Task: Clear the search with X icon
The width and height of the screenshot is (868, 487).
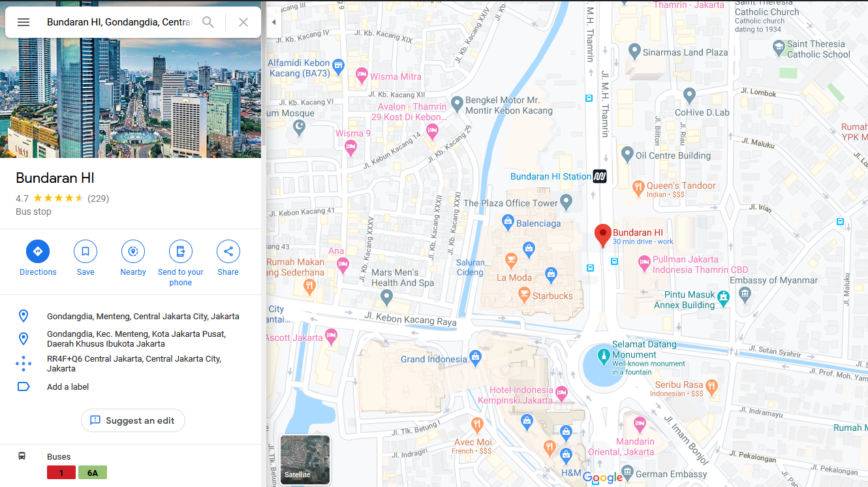Action: (x=243, y=22)
